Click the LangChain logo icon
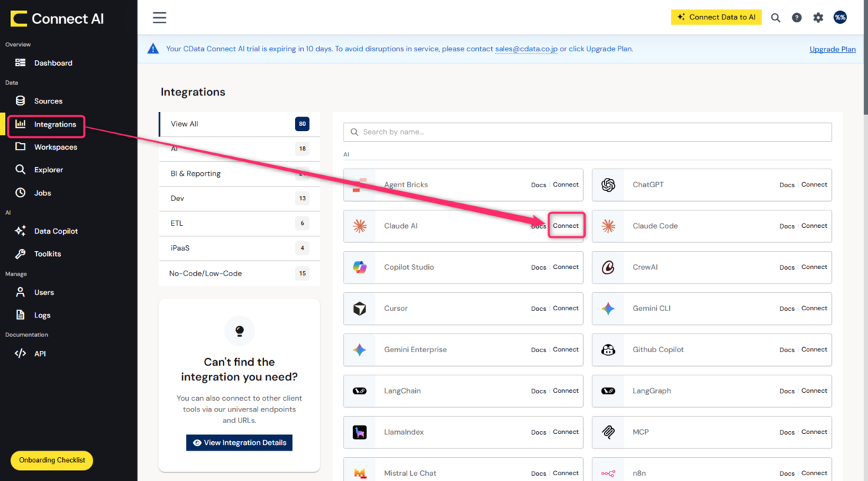The width and height of the screenshot is (868, 481). tap(359, 391)
